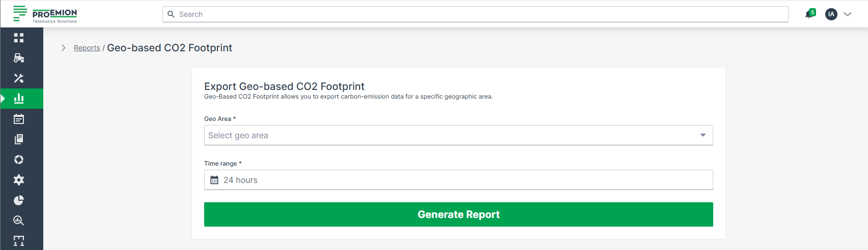Open the lifebuoy ring icon in sidebar
The width and height of the screenshot is (868, 250).
(x=19, y=160)
